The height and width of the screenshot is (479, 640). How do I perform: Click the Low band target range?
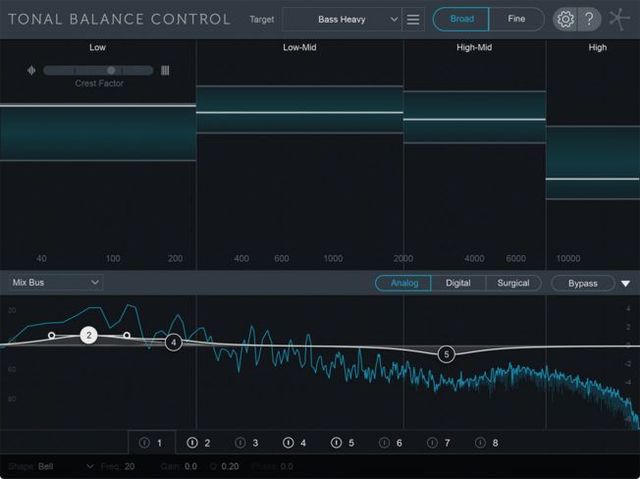click(98, 133)
